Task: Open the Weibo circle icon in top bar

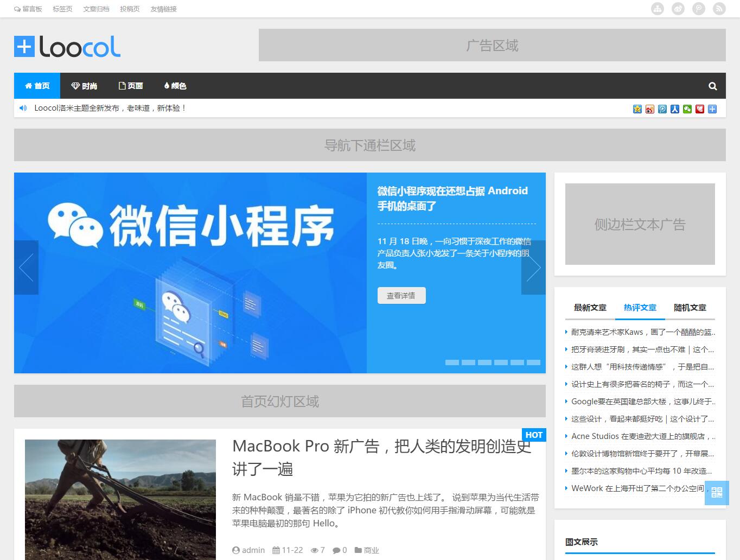Action: point(678,9)
